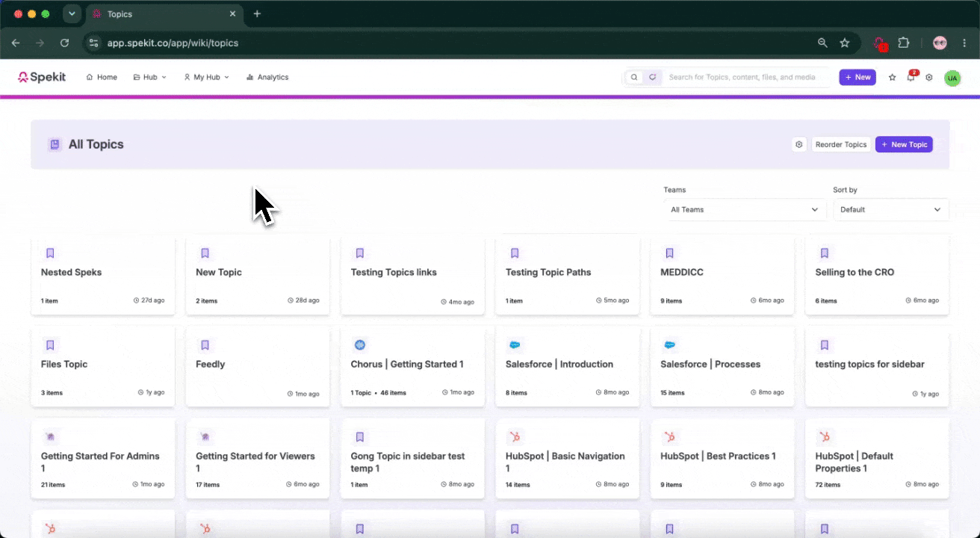The image size is (980, 538).
Task: Open the Sort by dropdown
Action: click(890, 210)
